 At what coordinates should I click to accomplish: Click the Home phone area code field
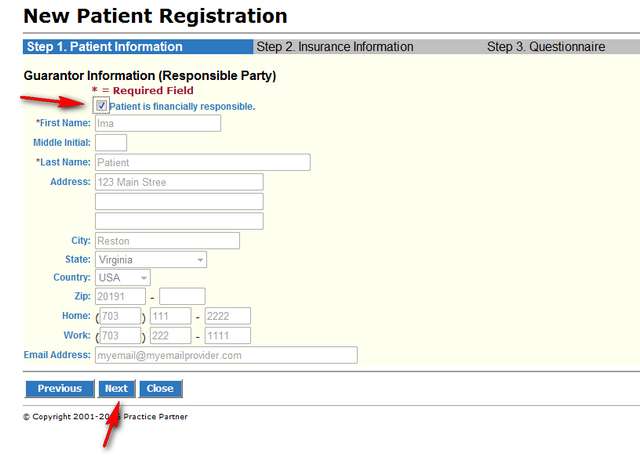[121, 316]
